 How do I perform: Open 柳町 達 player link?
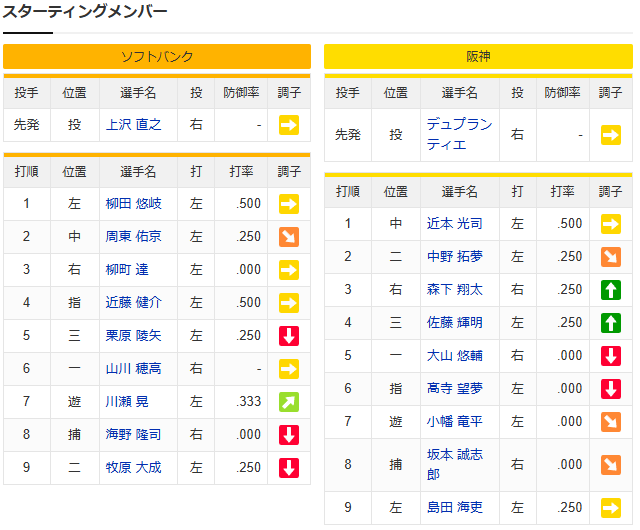(x=127, y=269)
